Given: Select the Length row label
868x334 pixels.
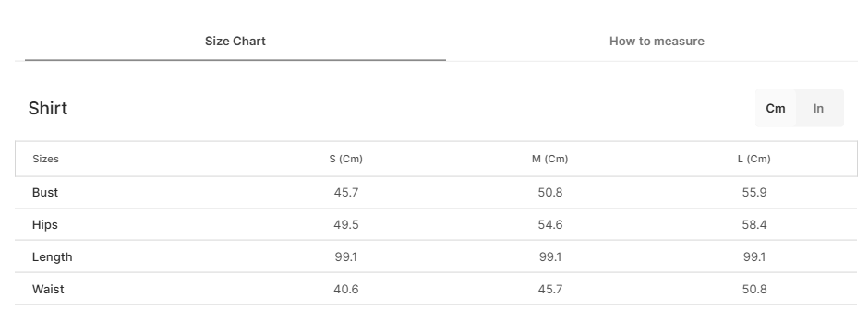Looking at the screenshot, I should click(x=52, y=257).
